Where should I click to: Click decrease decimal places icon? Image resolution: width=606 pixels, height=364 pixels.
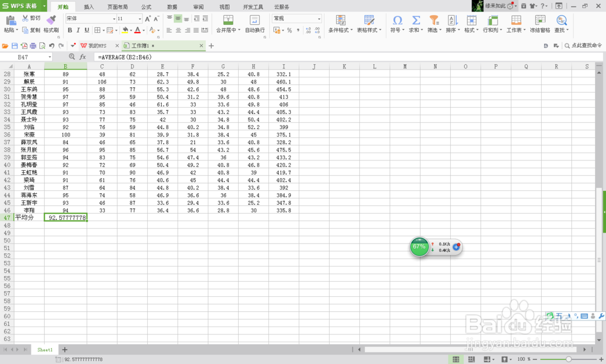[318, 30]
